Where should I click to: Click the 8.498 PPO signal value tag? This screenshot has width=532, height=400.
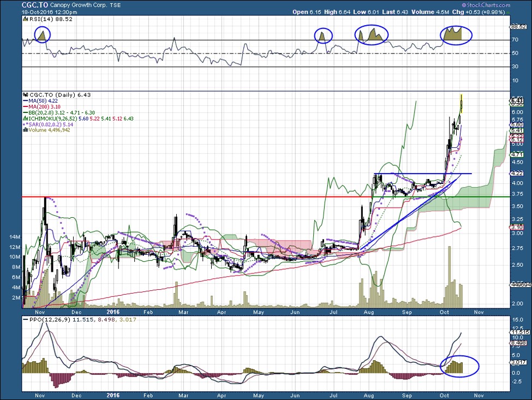click(518, 343)
